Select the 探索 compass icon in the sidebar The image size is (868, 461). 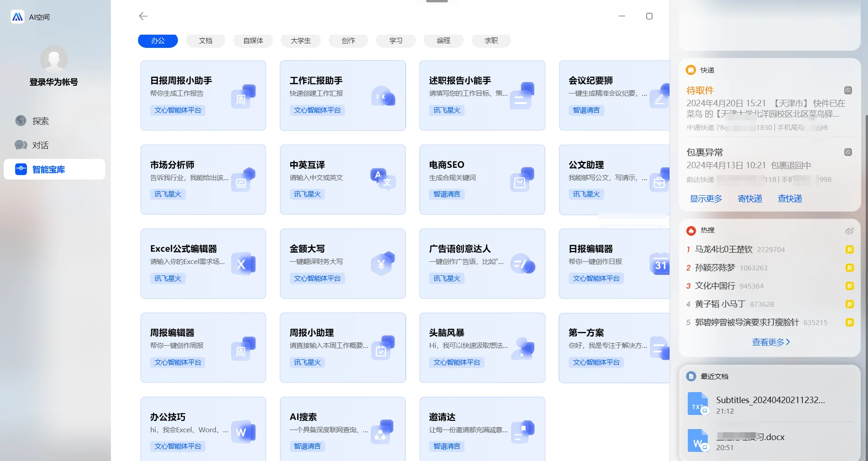(x=21, y=121)
